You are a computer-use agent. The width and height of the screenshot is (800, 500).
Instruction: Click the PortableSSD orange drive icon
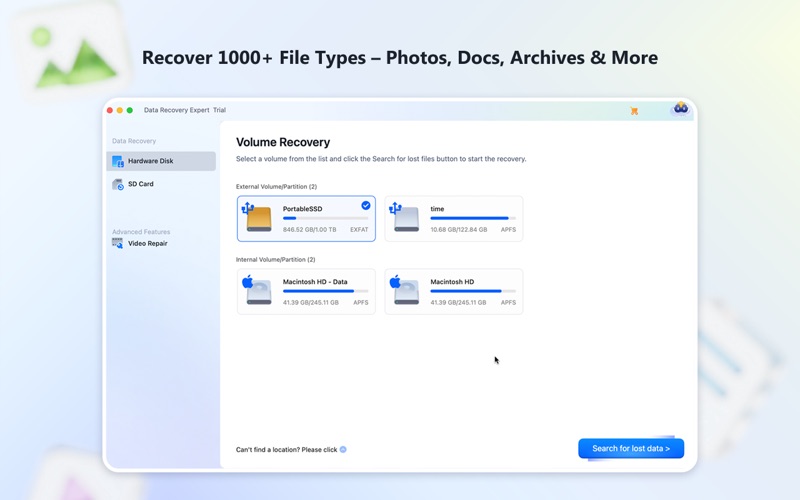click(257, 218)
